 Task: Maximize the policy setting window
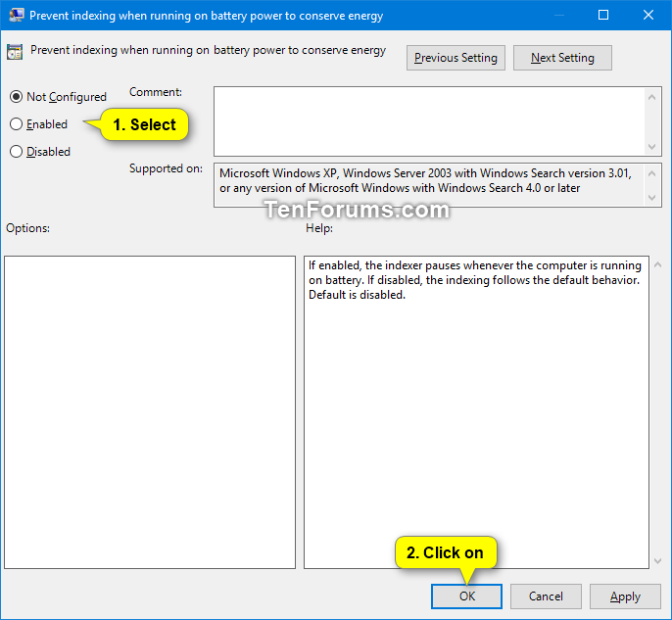pos(603,15)
